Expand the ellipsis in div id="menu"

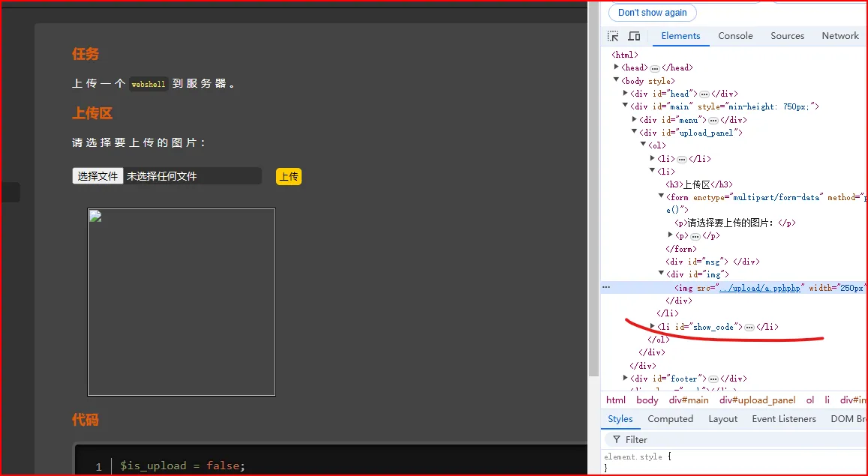[x=713, y=120]
